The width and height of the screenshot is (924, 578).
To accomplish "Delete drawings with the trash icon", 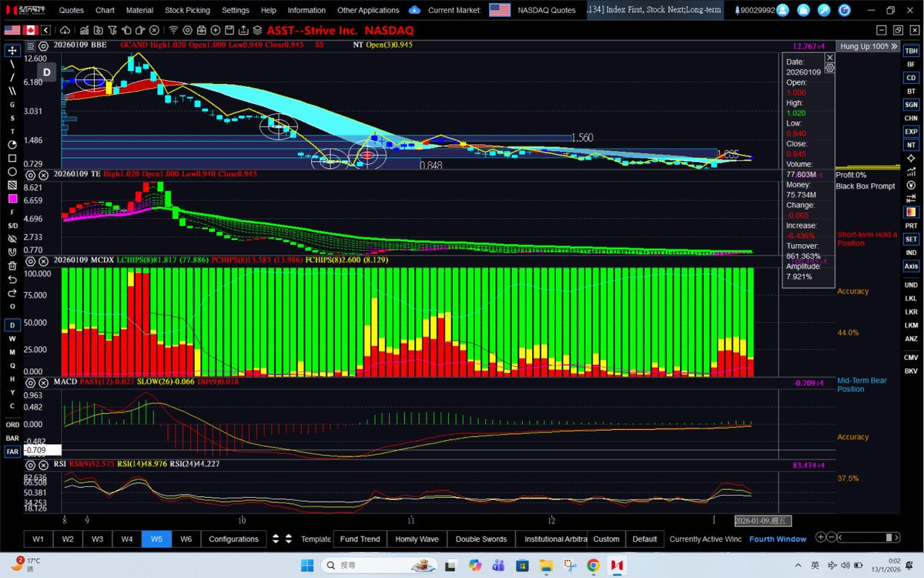I will tap(12, 266).
